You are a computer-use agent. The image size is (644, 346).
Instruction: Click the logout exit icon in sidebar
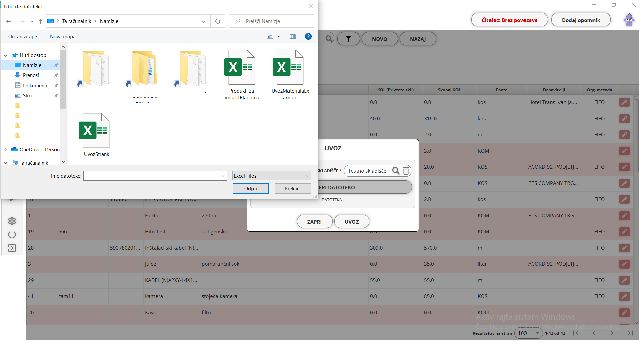(12, 248)
